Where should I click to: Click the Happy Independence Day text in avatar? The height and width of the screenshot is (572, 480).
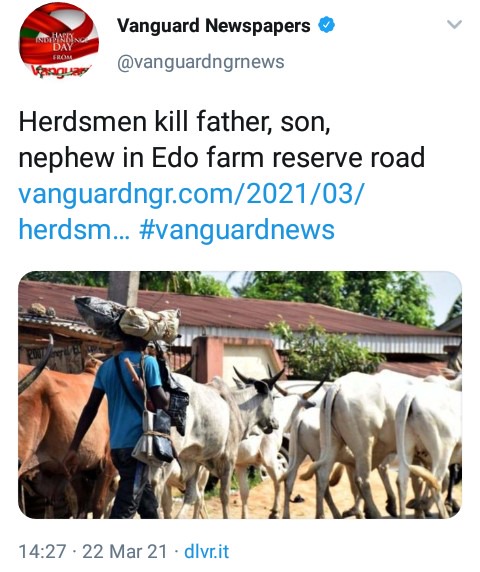58,41
